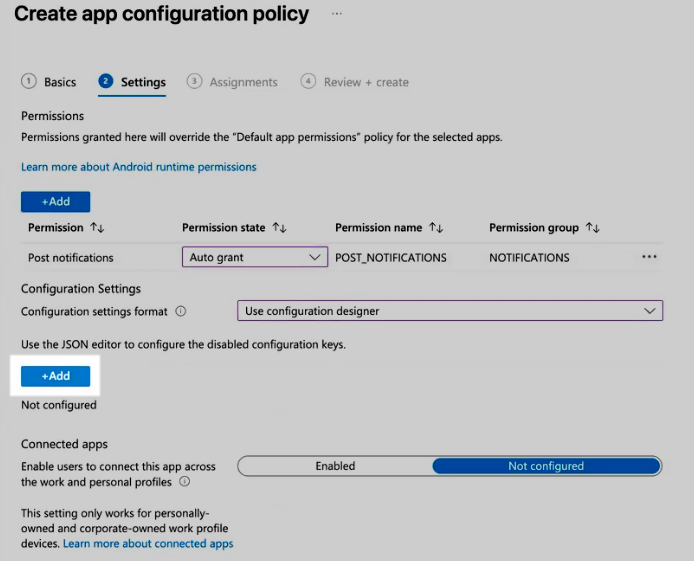Open the Review + create step tab

pyautogui.click(x=355, y=82)
